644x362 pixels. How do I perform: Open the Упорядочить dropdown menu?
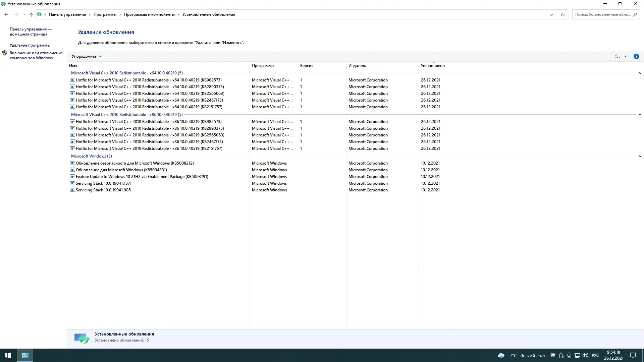(x=86, y=56)
